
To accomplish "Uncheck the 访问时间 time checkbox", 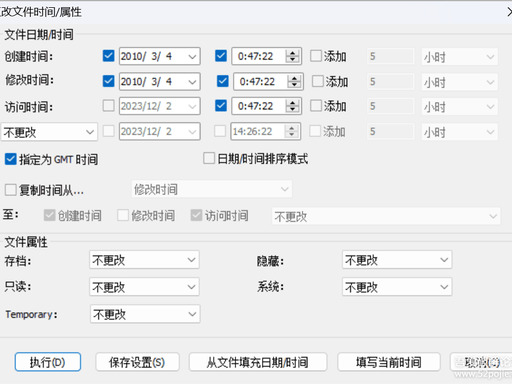I will [221, 106].
